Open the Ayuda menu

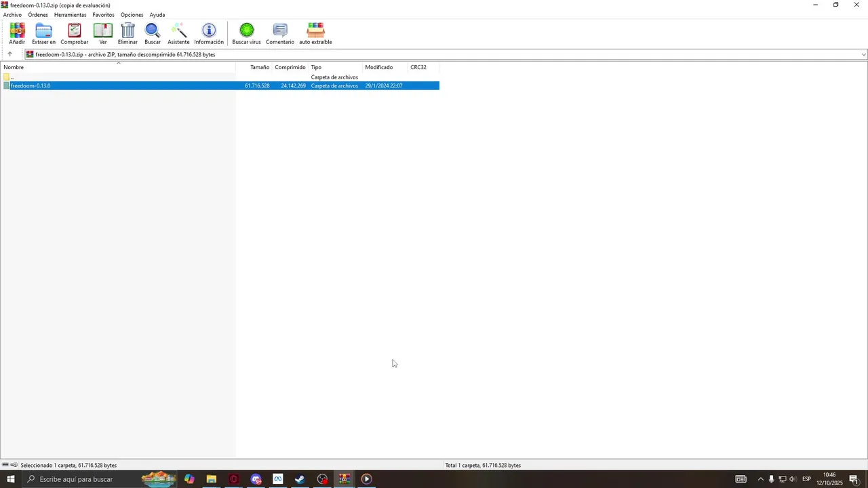pos(157,15)
